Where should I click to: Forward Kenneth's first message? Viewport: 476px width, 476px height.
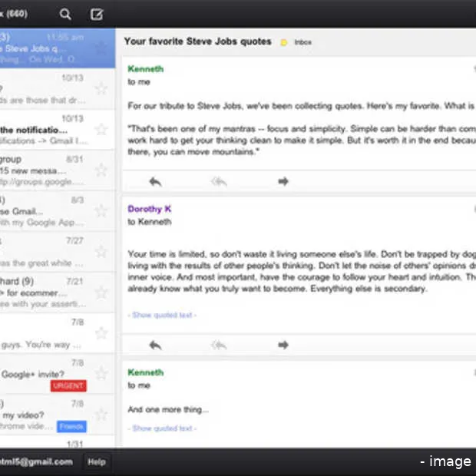(x=283, y=181)
